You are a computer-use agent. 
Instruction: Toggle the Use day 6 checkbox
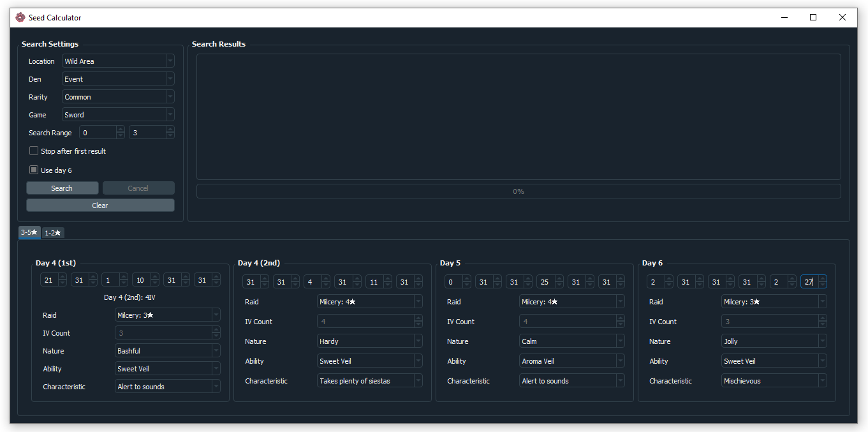[34, 170]
